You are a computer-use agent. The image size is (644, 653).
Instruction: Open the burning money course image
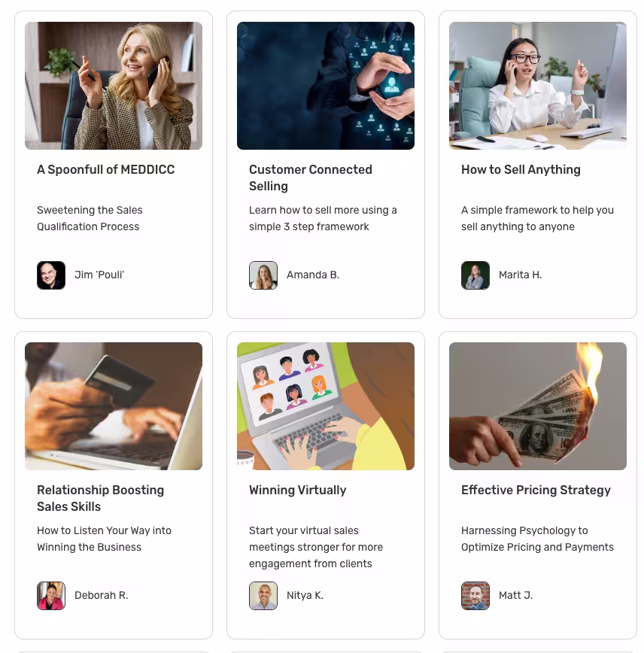coord(538,406)
